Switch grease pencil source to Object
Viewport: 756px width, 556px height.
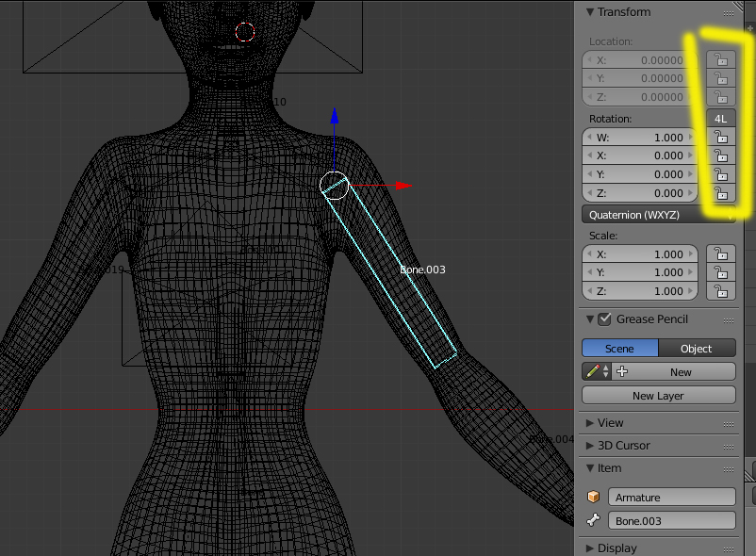pyautogui.click(x=697, y=349)
